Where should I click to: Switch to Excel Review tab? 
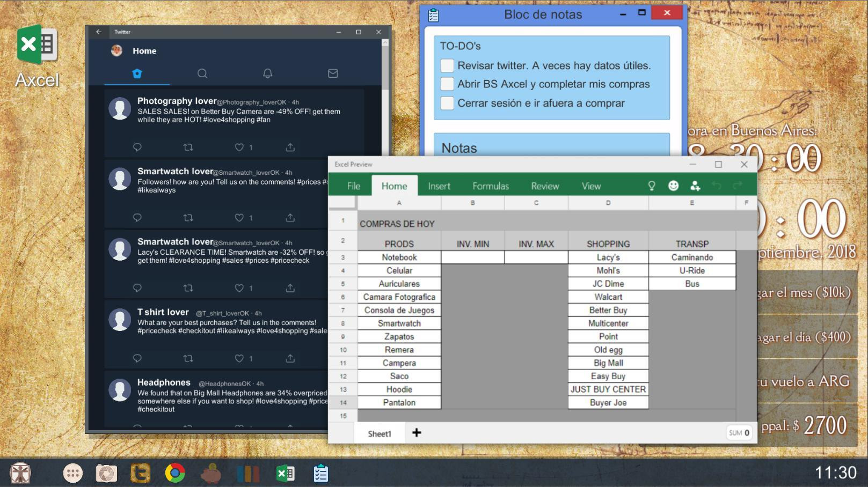click(545, 186)
